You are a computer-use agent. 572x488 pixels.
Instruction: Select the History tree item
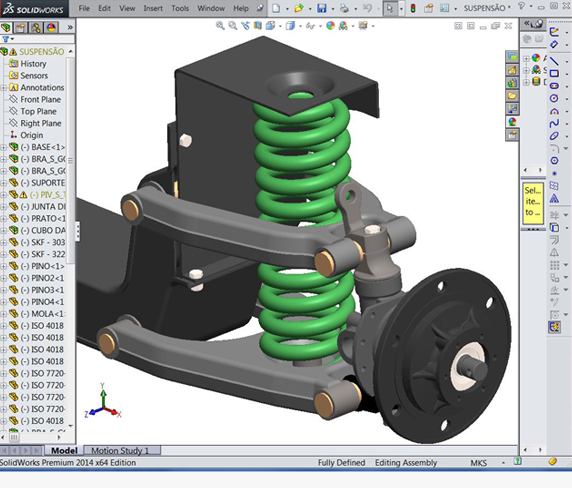28,64
